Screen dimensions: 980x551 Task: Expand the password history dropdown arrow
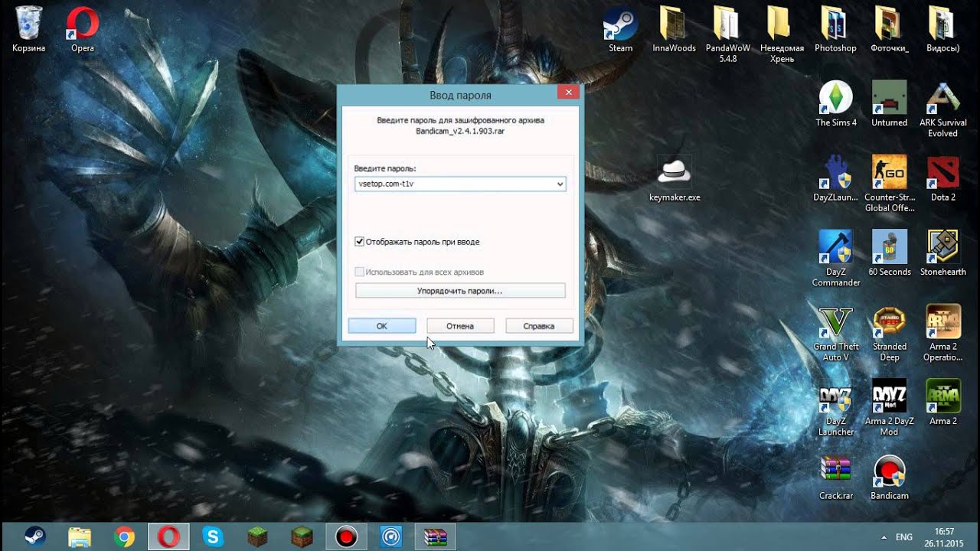[560, 184]
